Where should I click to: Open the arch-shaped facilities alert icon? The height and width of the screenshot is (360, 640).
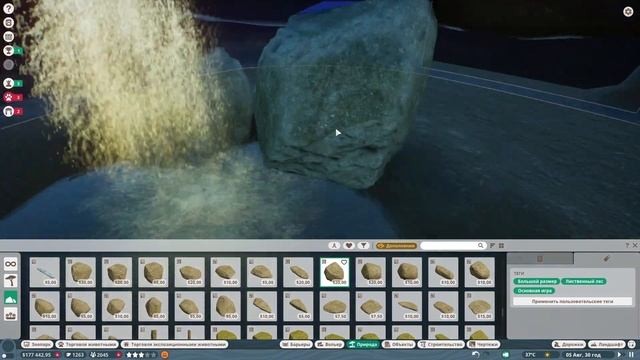pyautogui.click(x=9, y=111)
